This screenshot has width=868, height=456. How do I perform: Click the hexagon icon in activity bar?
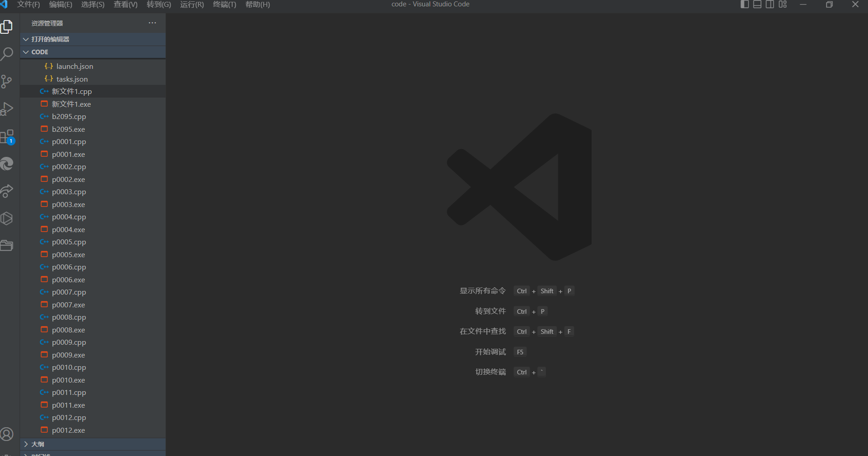7,218
